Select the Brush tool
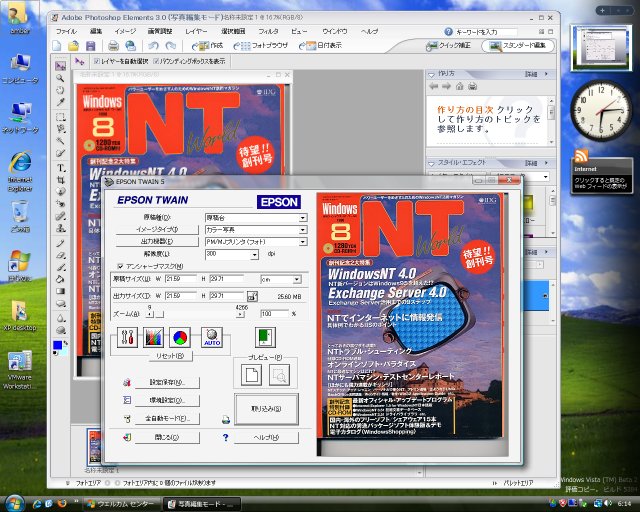This screenshot has height=512, width=640. pos(60,267)
